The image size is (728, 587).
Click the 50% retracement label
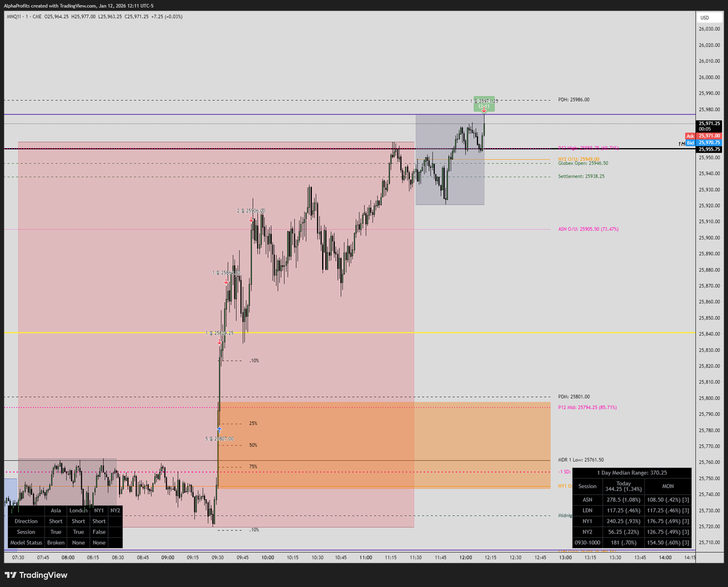[x=253, y=445]
